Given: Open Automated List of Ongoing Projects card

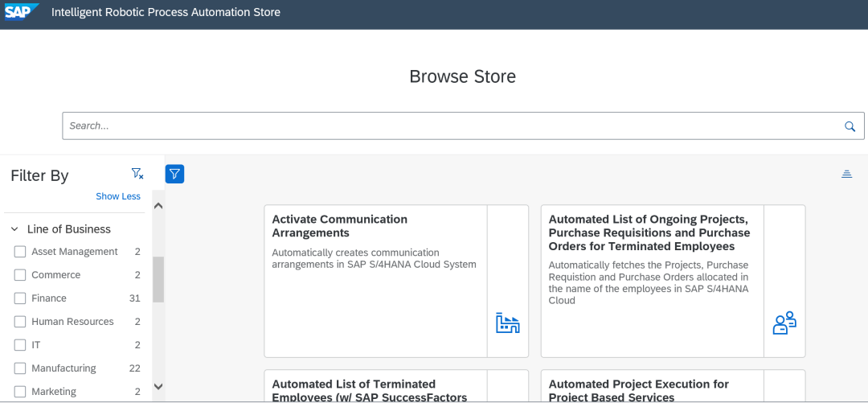Looking at the screenshot, I should coord(673,281).
